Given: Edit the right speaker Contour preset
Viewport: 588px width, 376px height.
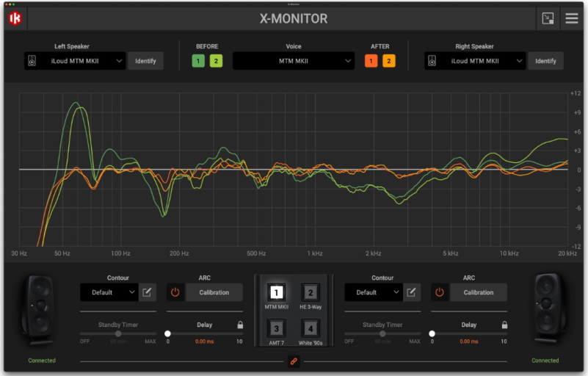Looking at the screenshot, I should click(x=411, y=292).
